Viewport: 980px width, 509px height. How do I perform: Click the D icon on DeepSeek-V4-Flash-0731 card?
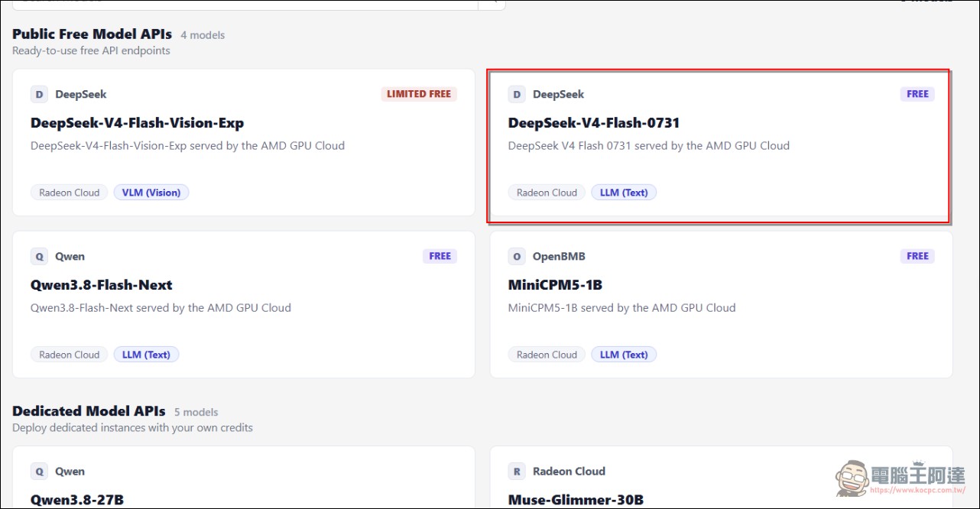(x=517, y=94)
